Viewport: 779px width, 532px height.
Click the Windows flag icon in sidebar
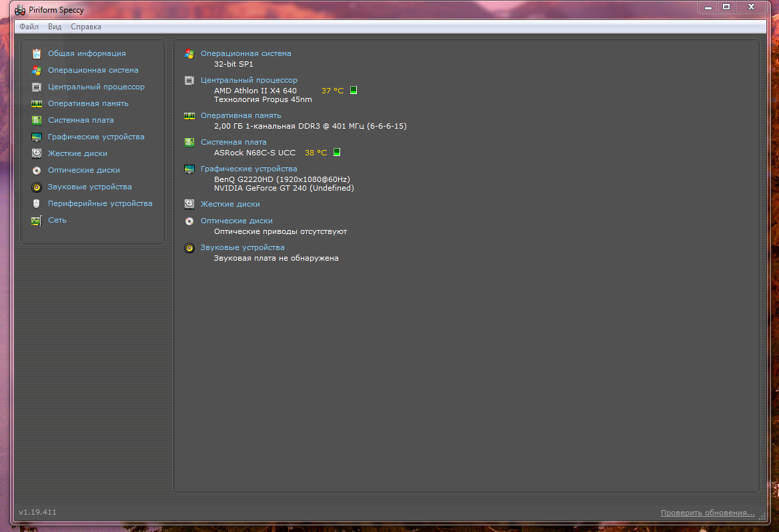click(36, 71)
